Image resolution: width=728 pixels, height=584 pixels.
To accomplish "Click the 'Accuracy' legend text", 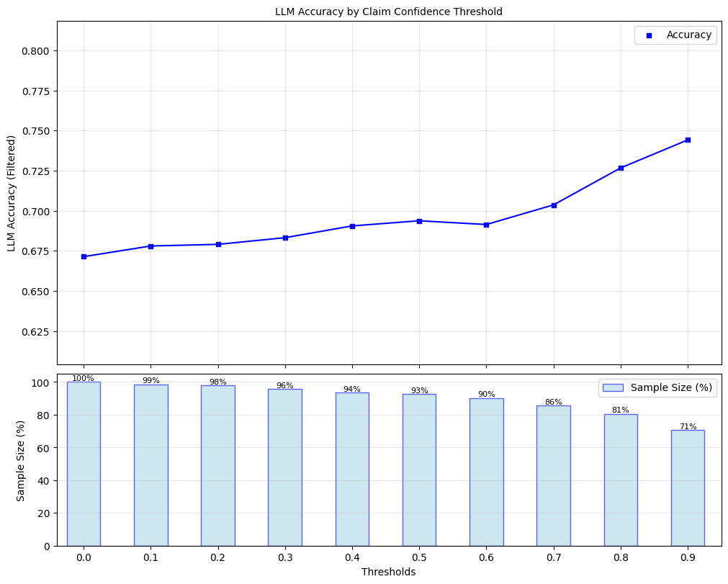I will 688,35.
